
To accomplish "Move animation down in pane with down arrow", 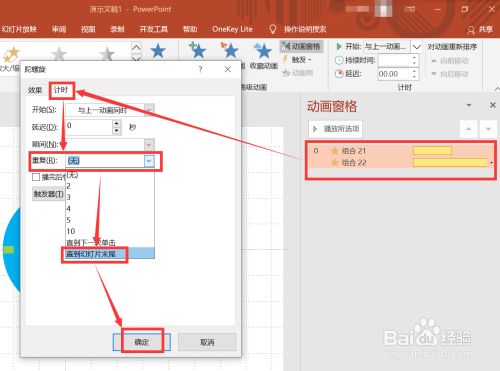I will click(x=488, y=129).
